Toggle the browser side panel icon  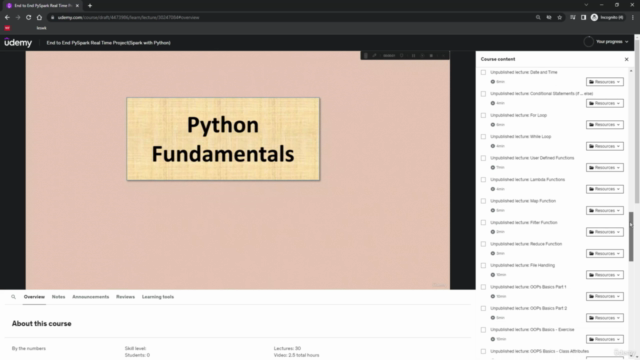(x=583, y=18)
